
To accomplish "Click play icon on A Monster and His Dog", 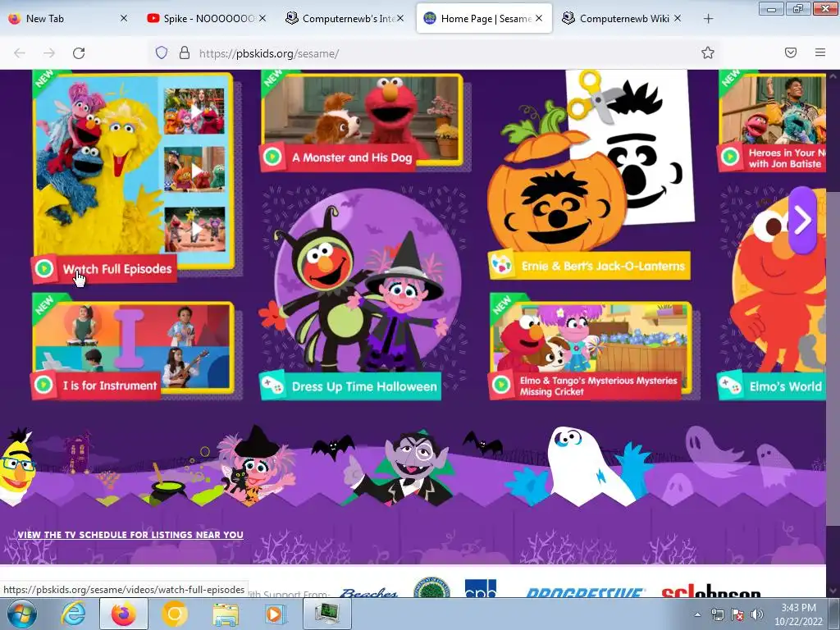I will 272,157.
